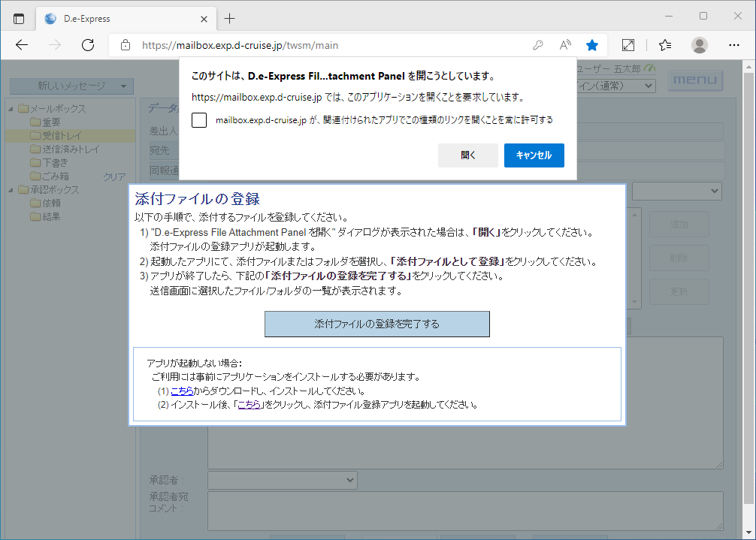Select the D.e-Express browser tab

pyautogui.click(x=120, y=18)
